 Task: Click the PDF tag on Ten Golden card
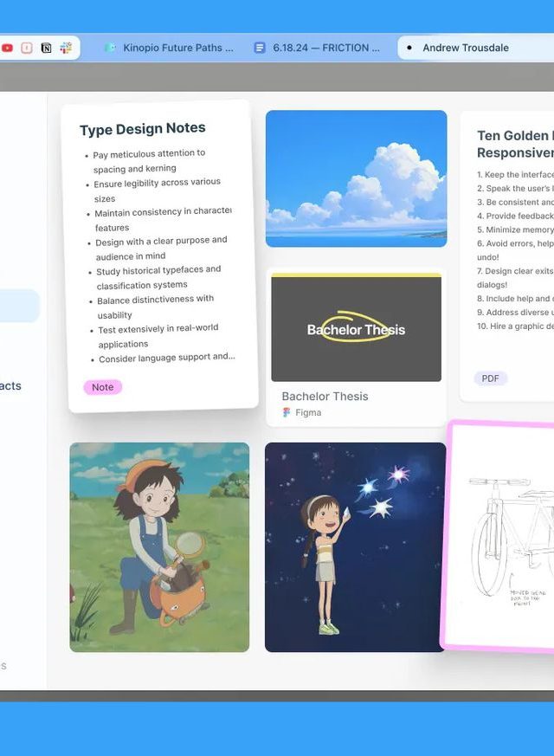[x=490, y=378]
